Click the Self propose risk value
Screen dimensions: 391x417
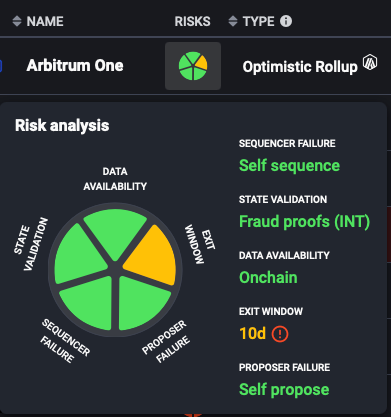coord(284,390)
